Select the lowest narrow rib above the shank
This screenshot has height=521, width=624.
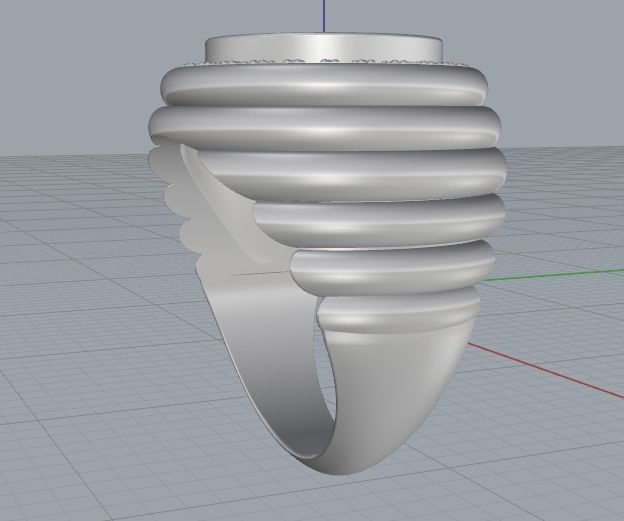pos(398,310)
